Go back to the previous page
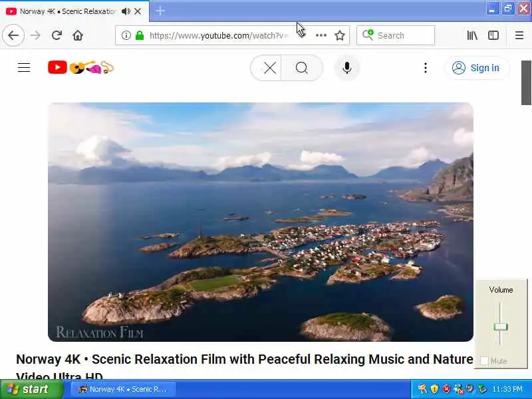 [x=13, y=35]
